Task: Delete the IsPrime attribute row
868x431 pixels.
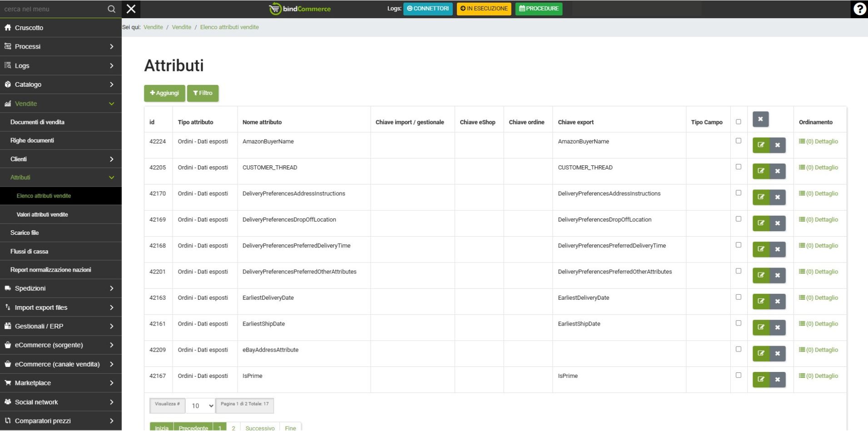Action: (777, 380)
